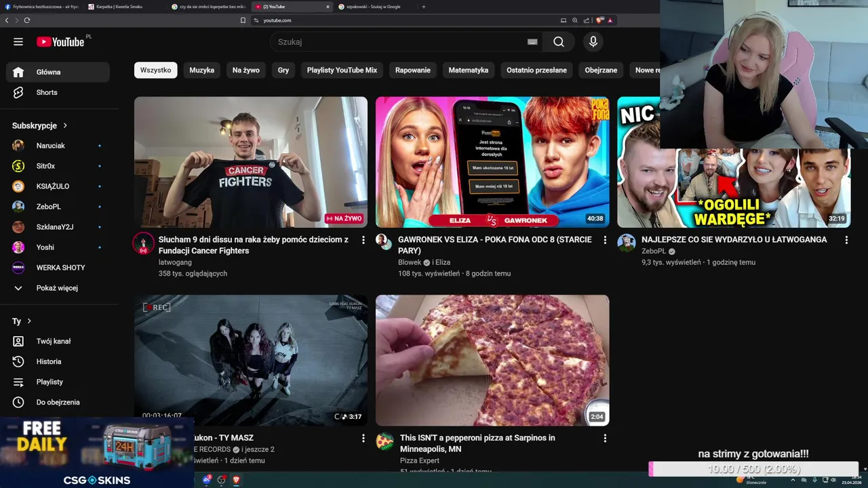Open the YouTube hamburger guide menu
This screenshot has width=868, height=488.
tap(18, 42)
